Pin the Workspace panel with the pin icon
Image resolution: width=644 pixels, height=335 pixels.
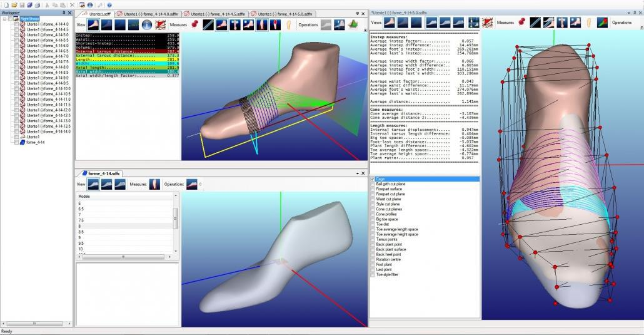pyautogui.click(x=64, y=13)
